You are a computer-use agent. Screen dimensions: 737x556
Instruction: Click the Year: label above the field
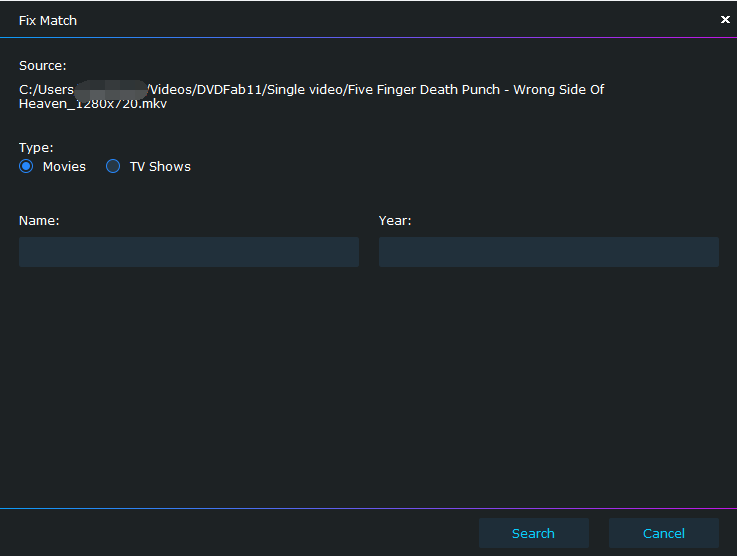[x=395, y=221]
